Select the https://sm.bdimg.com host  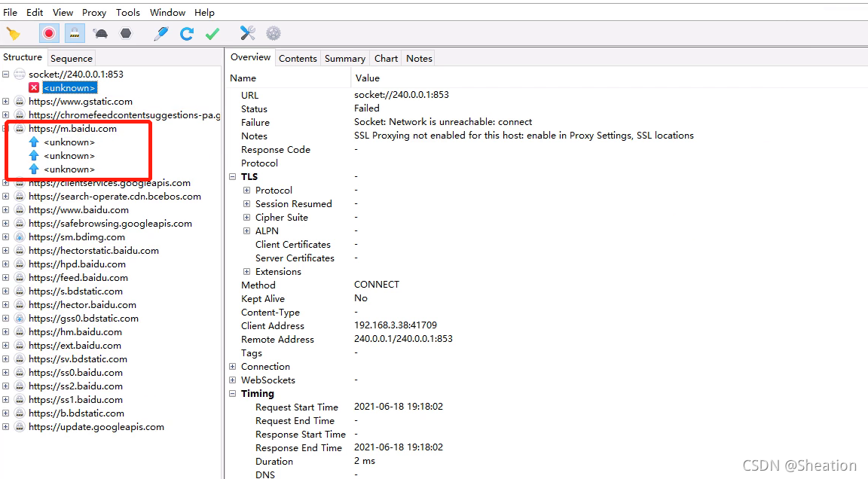(x=77, y=236)
